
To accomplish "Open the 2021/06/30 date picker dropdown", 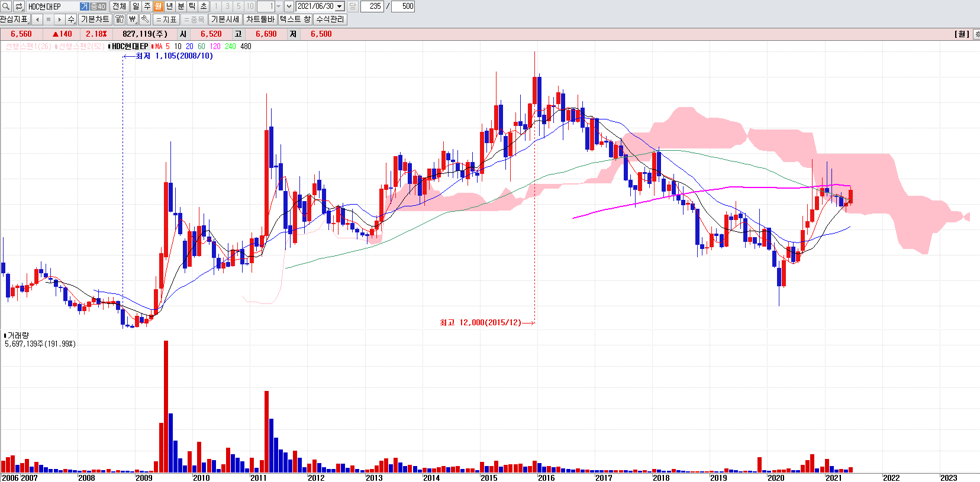I will pyautogui.click(x=340, y=7).
